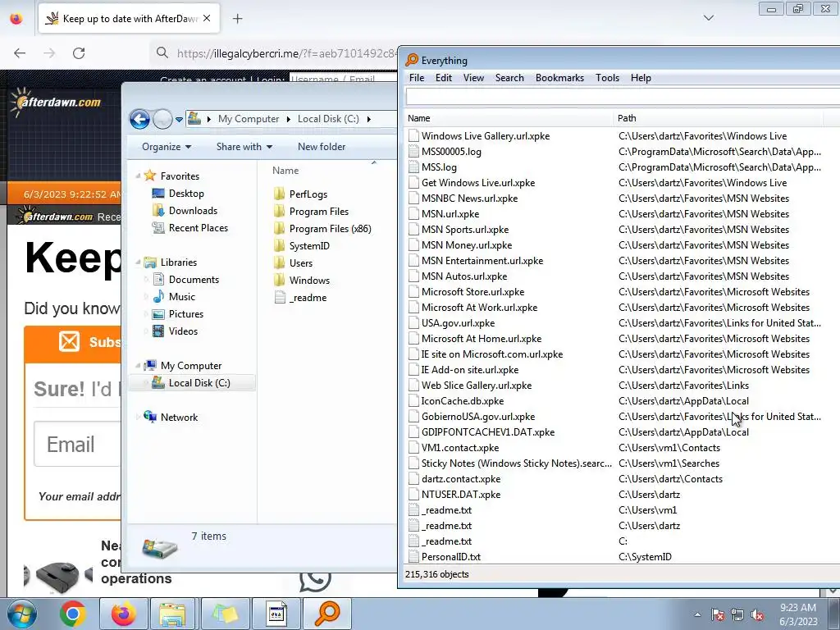Click the Videos library icon

tap(158, 331)
